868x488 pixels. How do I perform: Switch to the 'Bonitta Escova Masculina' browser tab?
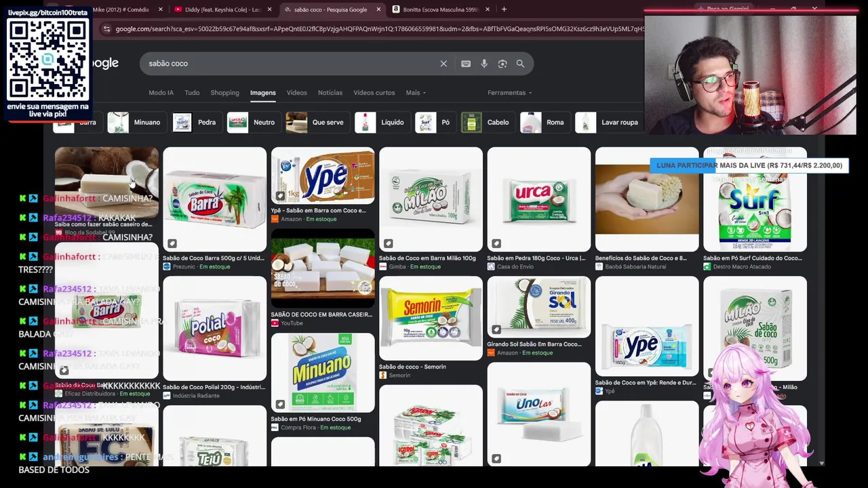coord(440,9)
